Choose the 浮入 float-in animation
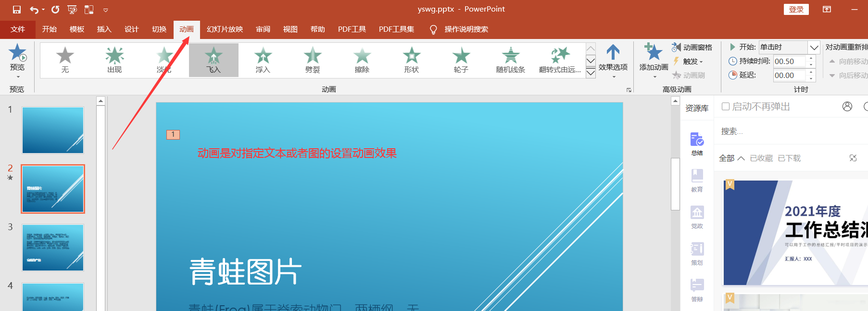 (x=263, y=60)
